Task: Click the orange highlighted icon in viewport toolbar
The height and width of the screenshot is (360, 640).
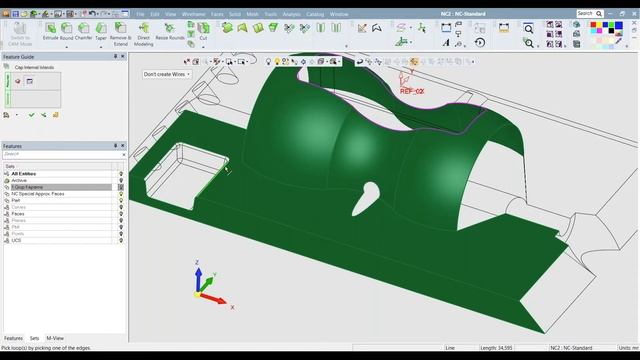Action: pyautogui.click(x=414, y=62)
